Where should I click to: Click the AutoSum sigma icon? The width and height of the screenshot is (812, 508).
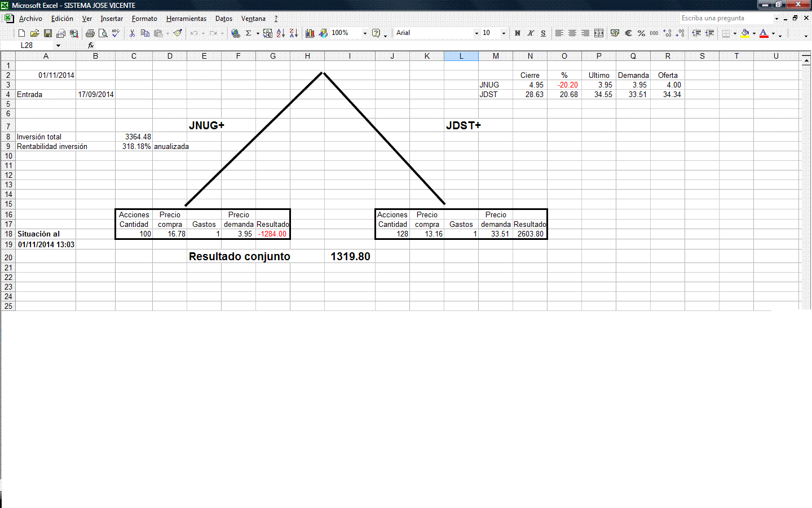click(x=248, y=33)
